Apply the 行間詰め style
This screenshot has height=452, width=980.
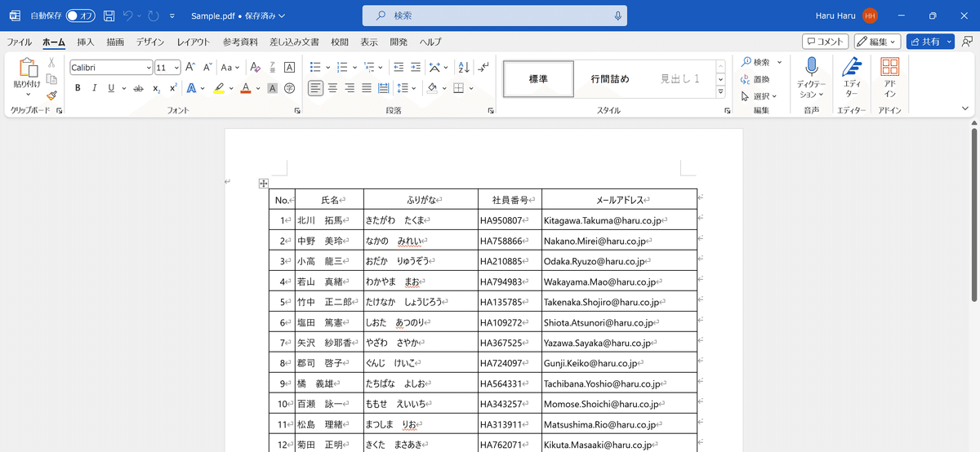click(610, 79)
